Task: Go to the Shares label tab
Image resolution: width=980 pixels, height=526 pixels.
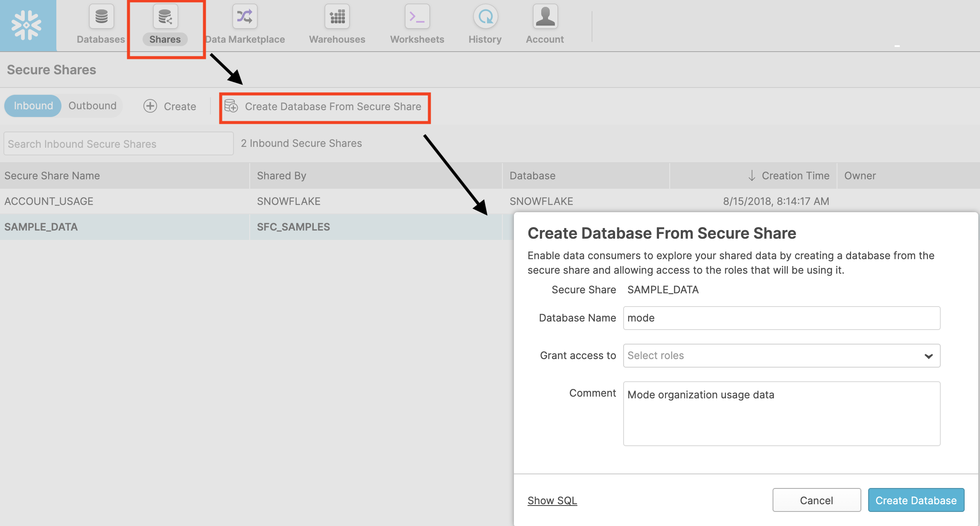Action: pos(165,39)
